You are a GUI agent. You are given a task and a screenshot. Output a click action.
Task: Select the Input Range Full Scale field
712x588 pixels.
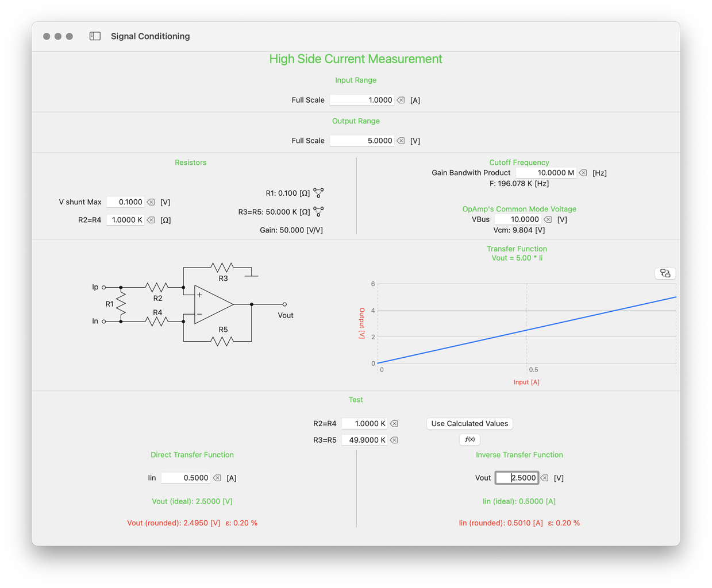coord(362,100)
